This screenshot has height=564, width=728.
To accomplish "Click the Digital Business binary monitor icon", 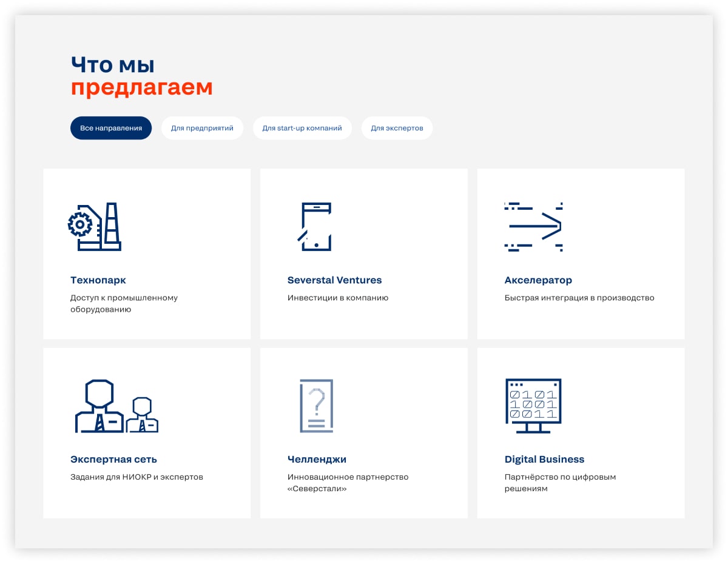I will (x=533, y=406).
